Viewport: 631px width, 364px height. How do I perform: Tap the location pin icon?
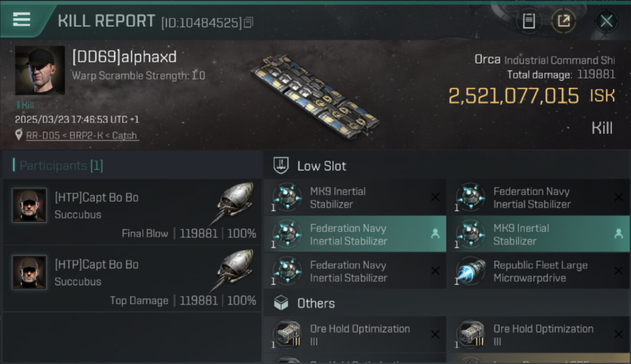coord(19,135)
